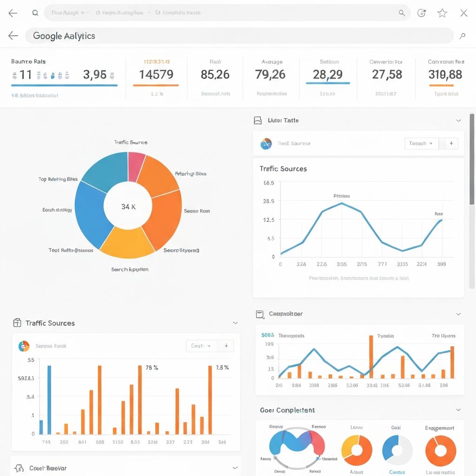The image size is (476, 476).
Task: Click the back arrow beside Google Analytics
Action: click(13, 36)
